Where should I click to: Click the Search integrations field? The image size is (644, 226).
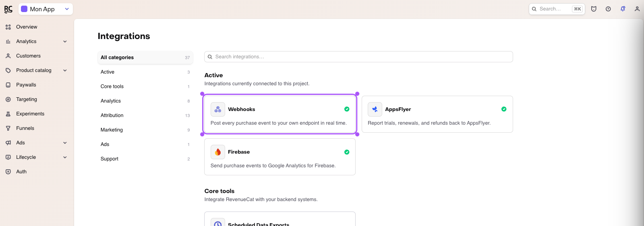tap(358, 57)
